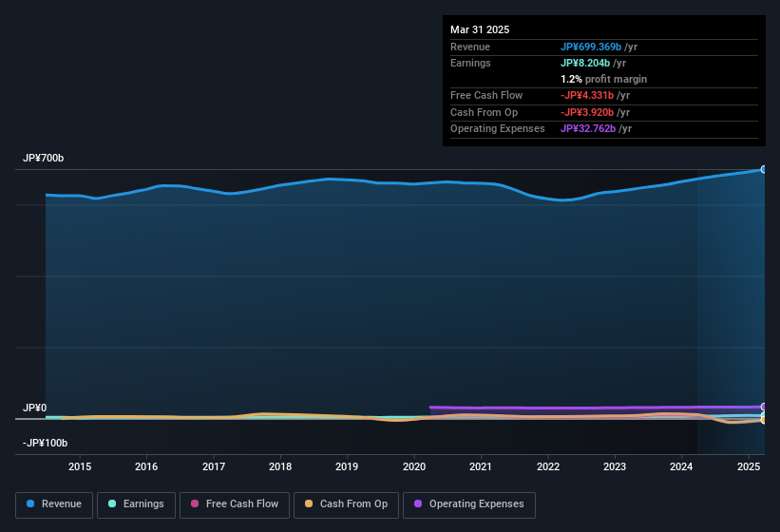Click the JP¥8.204b earnings value
This screenshot has width=780, height=532.
tap(585, 63)
